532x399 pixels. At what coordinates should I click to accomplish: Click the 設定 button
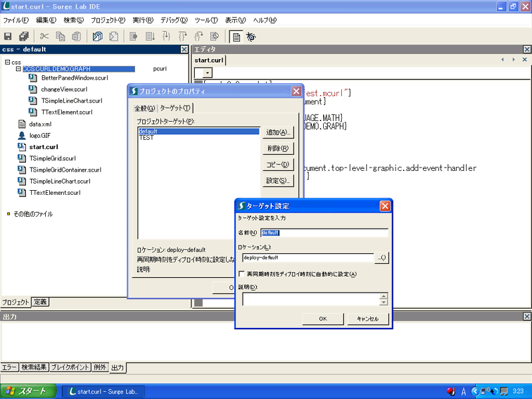click(x=278, y=180)
